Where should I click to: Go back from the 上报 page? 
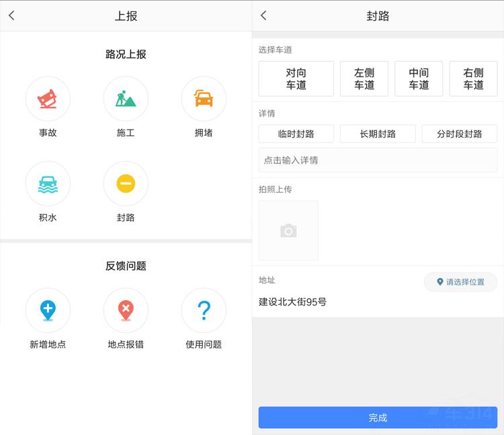click(x=11, y=15)
